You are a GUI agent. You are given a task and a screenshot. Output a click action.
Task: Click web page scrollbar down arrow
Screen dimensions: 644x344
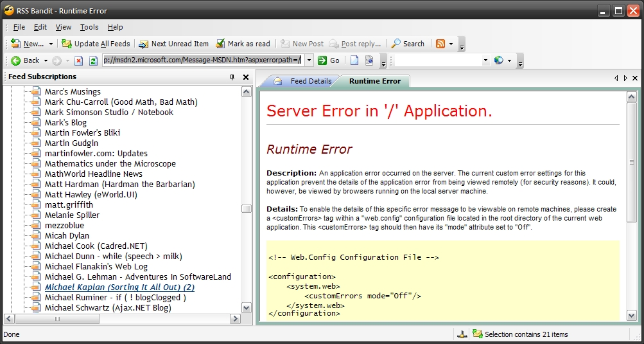click(632, 316)
